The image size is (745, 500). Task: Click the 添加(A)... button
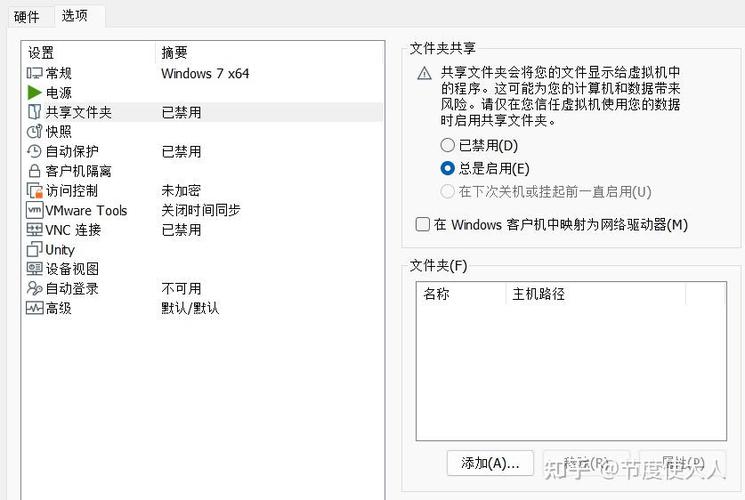click(490, 463)
